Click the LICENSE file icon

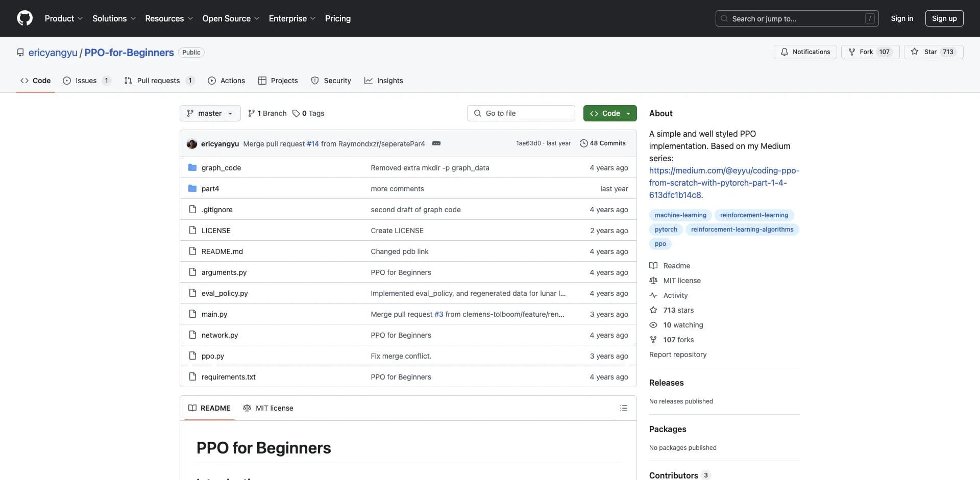[192, 230]
